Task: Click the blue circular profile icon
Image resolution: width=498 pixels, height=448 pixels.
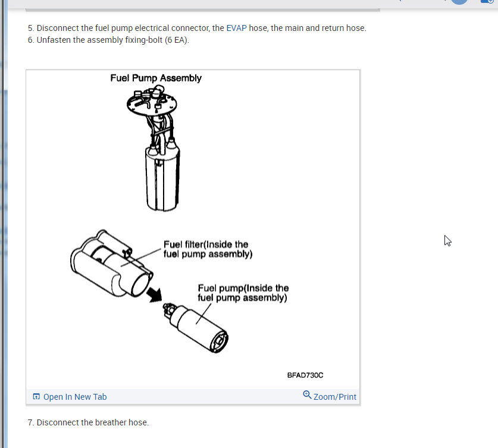Action: pos(459,2)
